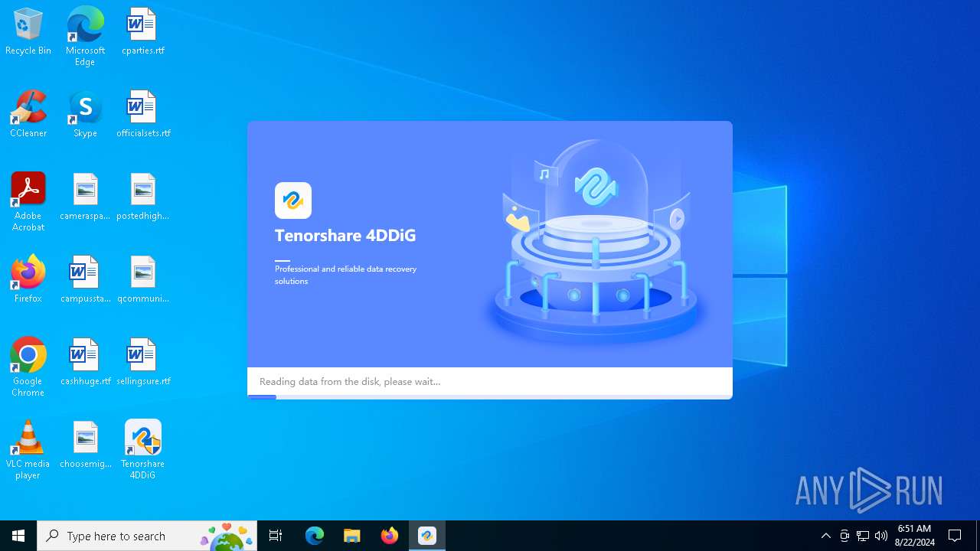Click the 'Reading data from the disk' status text
Image resolution: width=980 pixels, height=551 pixels.
coord(350,381)
